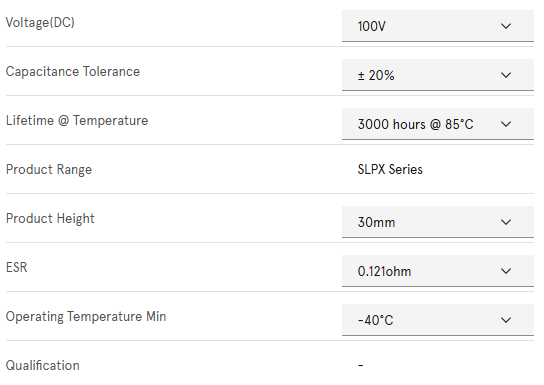Open the Capacitance Tolerance ± 20% dropdown
The height and width of the screenshot is (385, 544).
pyautogui.click(x=437, y=75)
